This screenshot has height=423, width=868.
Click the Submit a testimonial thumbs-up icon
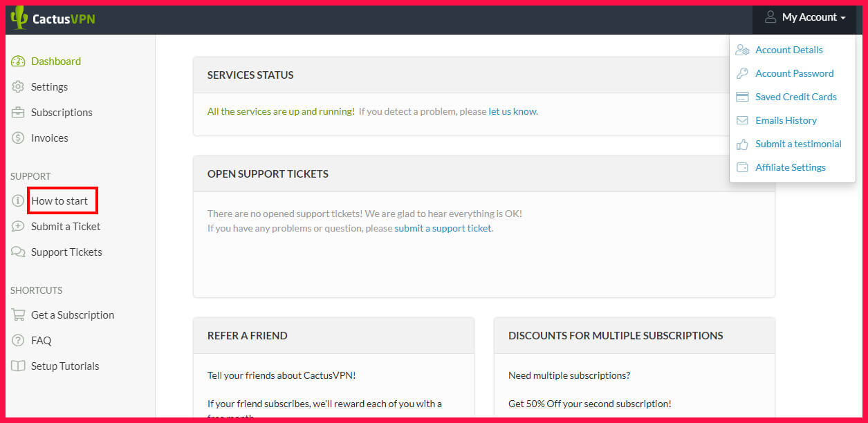click(742, 144)
